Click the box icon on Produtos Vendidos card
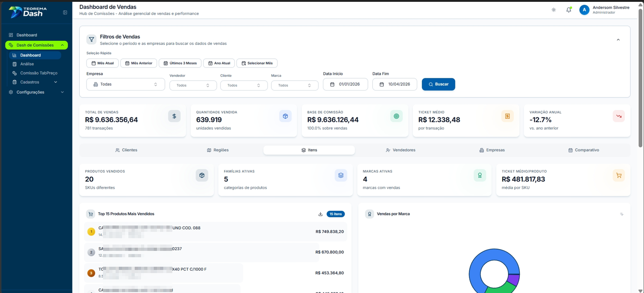This screenshot has width=644, height=293. pos(202,175)
